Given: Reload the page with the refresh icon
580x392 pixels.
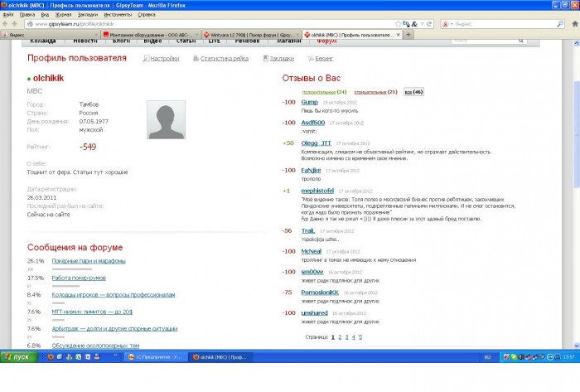Looking at the screenshot, I should pos(429,24).
